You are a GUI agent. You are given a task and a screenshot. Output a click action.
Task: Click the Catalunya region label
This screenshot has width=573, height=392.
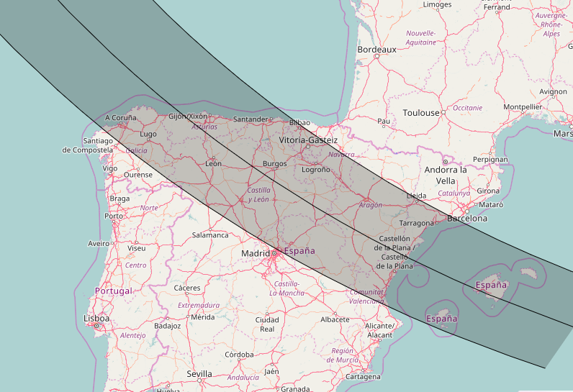[454, 193]
